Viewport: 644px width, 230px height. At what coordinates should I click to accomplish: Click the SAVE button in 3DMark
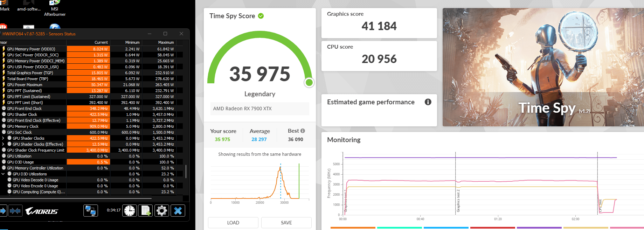[286, 223]
